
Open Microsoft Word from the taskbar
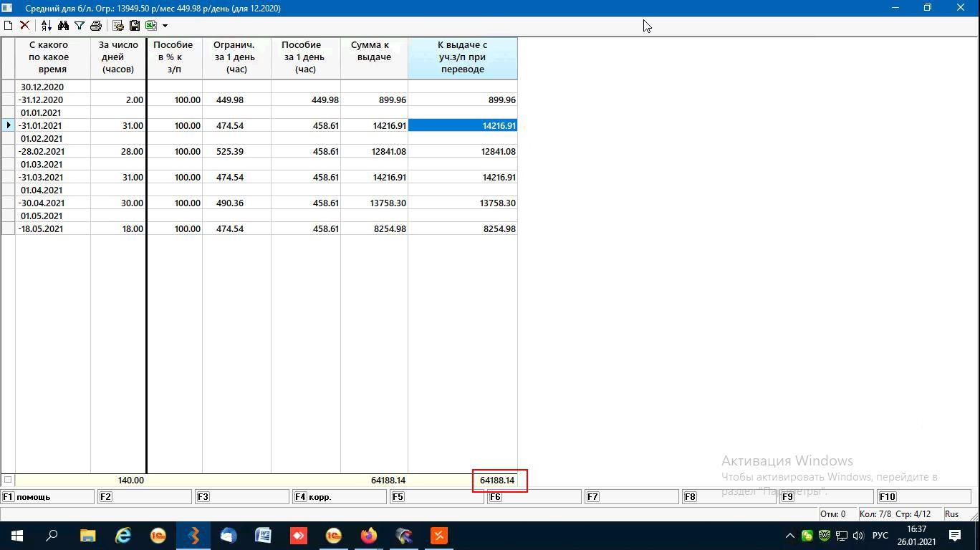click(263, 535)
